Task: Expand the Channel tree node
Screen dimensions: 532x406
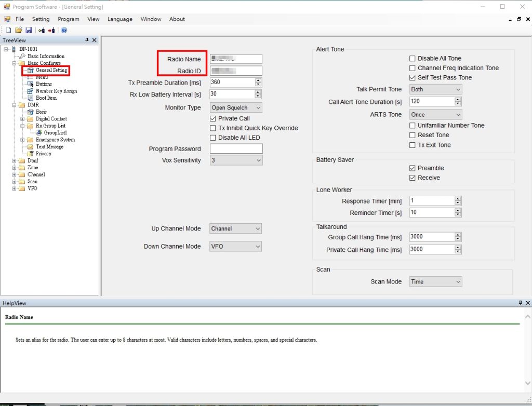Action: pos(14,174)
